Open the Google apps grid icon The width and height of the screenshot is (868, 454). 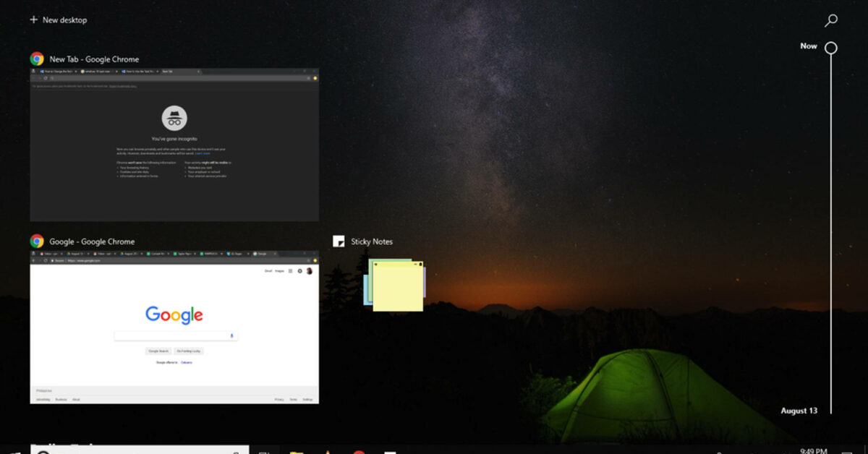pos(290,270)
